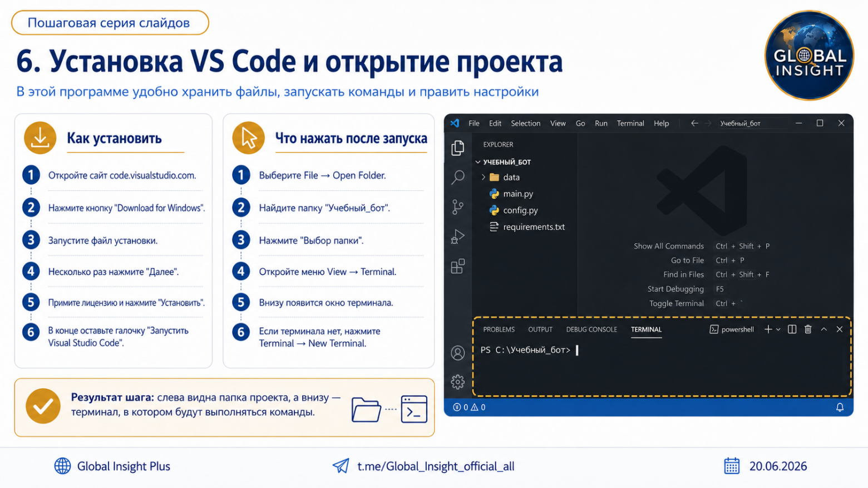
Task: Select the TERMINAL tab
Action: [x=646, y=329]
